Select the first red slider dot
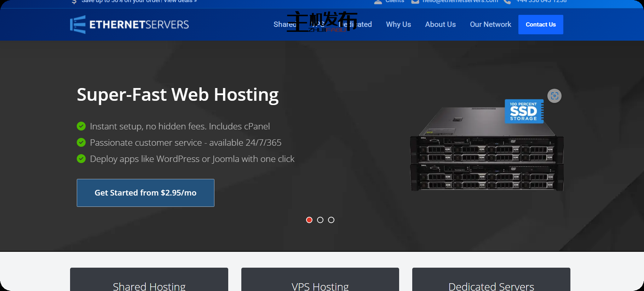The image size is (644, 291). [309, 220]
